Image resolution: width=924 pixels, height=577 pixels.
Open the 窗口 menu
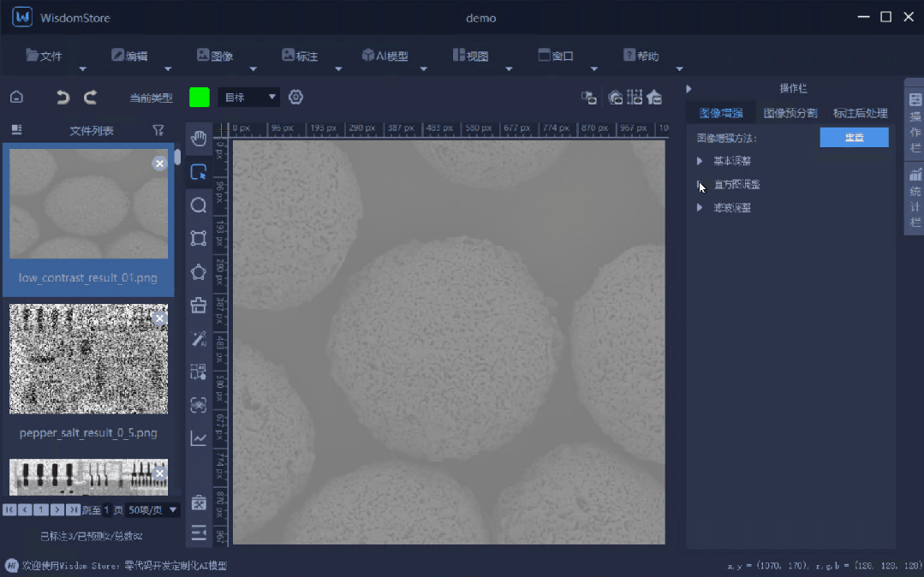(x=556, y=56)
